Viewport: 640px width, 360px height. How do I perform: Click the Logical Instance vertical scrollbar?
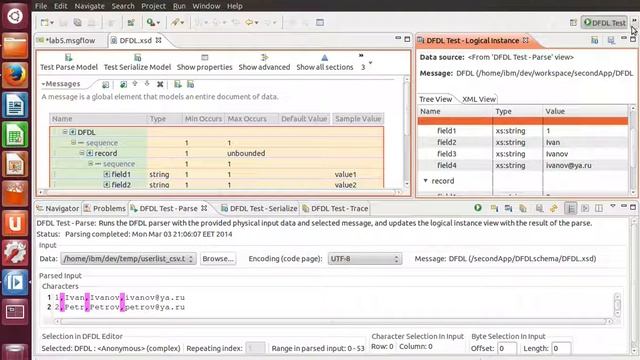(633, 149)
